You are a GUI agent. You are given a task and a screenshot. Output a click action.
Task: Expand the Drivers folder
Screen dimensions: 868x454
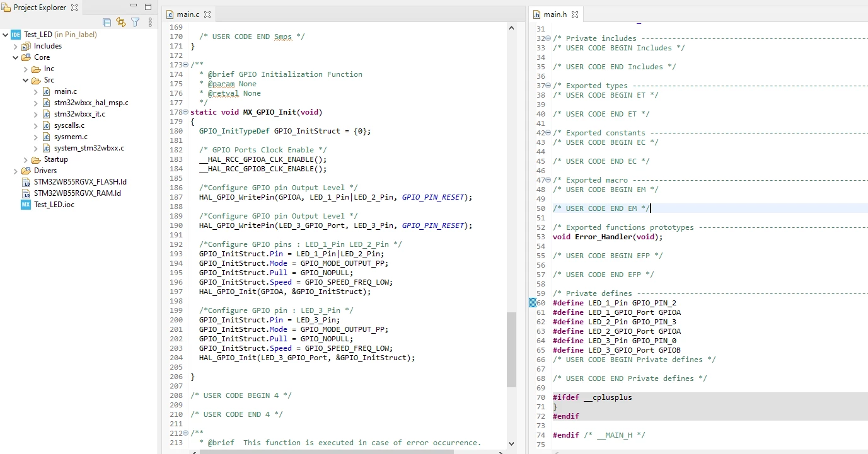pos(16,171)
